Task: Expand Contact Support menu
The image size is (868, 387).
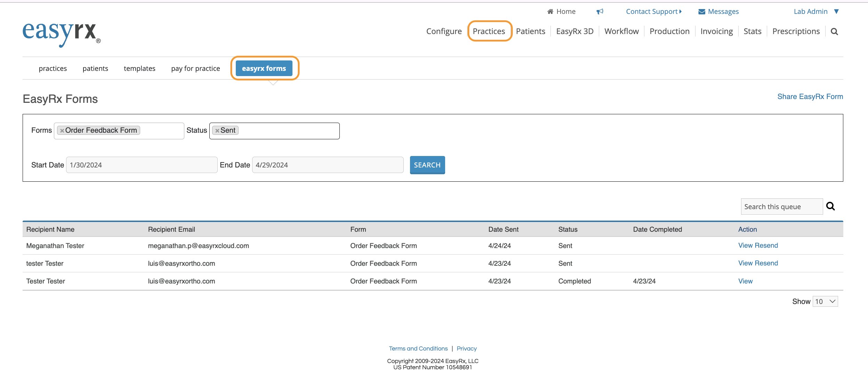Action: (654, 11)
